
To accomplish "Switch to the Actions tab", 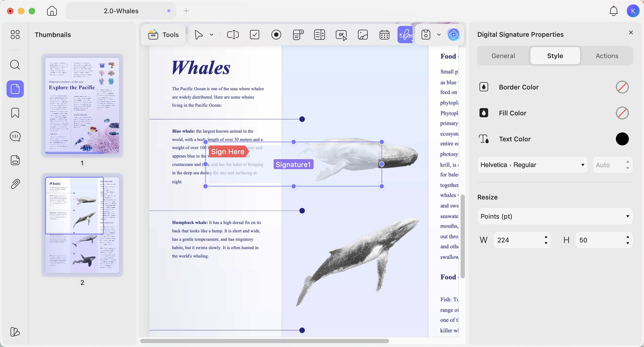I will (x=607, y=56).
